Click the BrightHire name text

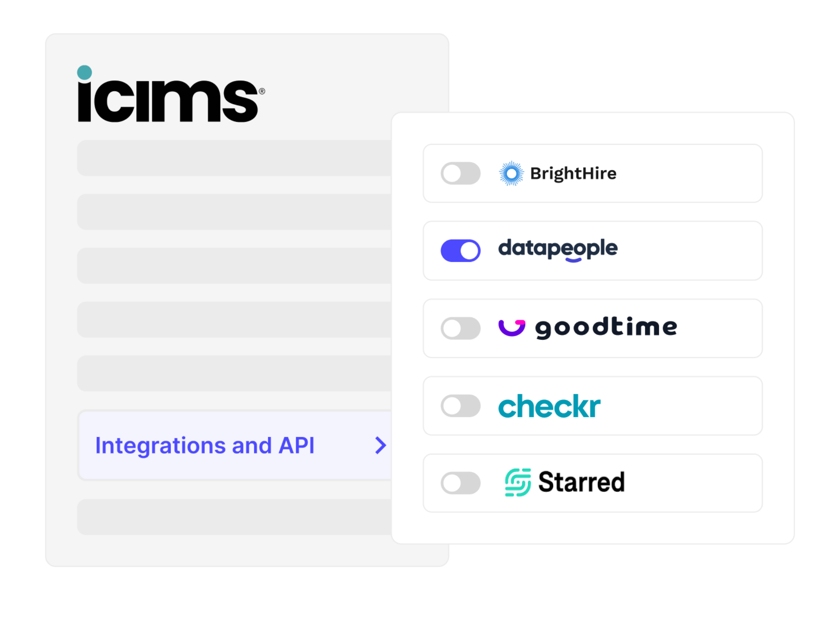(x=573, y=174)
